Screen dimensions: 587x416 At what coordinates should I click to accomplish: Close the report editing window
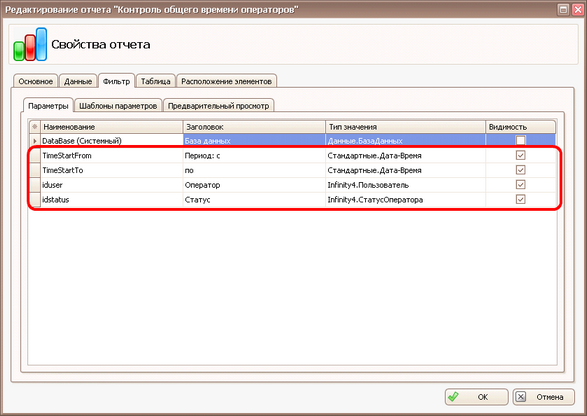point(578,9)
